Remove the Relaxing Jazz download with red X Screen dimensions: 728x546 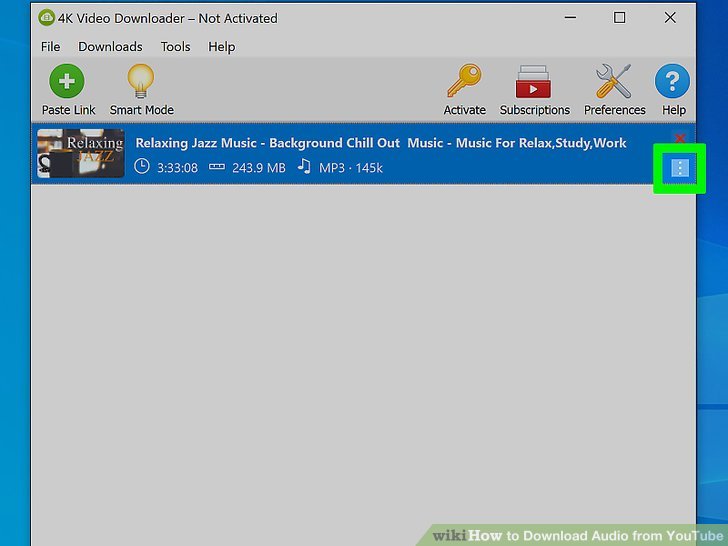[x=680, y=138]
